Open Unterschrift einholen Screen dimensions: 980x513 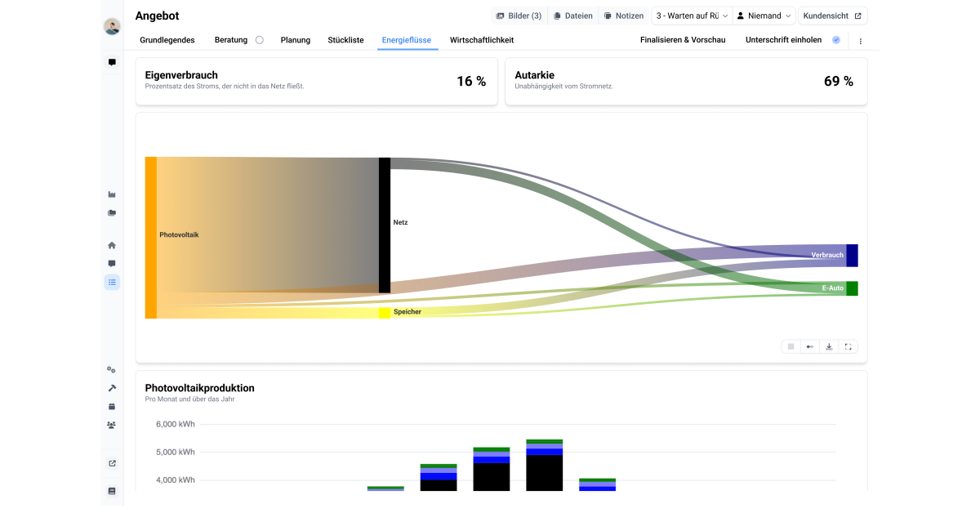(x=784, y=40)
